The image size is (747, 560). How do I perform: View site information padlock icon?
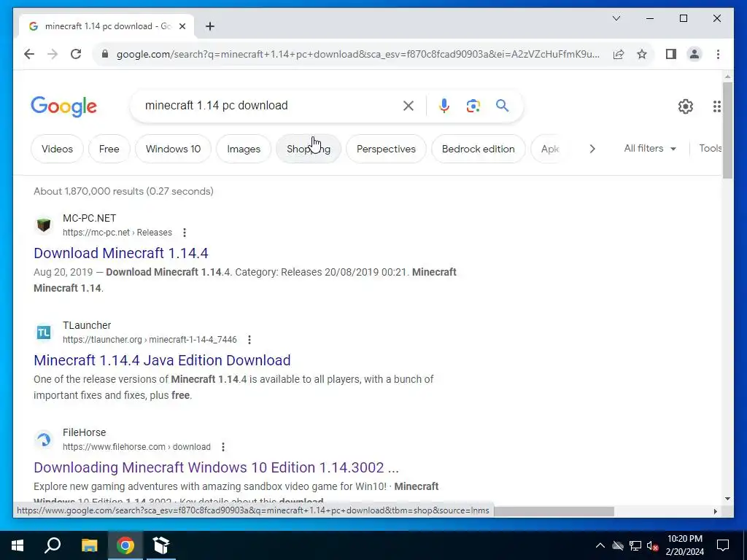pos(105,54)
